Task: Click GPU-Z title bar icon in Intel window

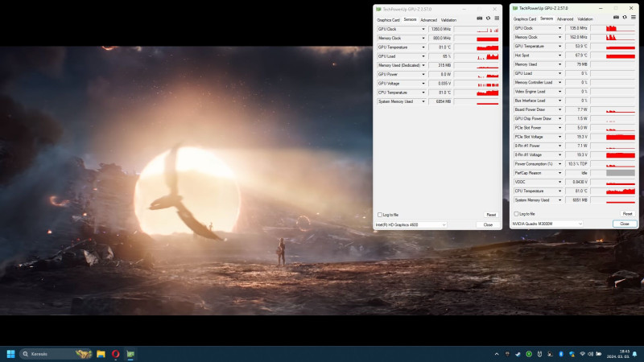Action: click(x=378, y=9)
